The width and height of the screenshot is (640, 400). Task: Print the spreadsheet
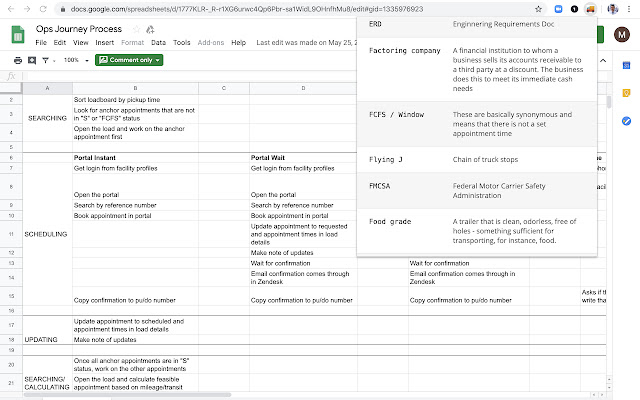point(18,60)
